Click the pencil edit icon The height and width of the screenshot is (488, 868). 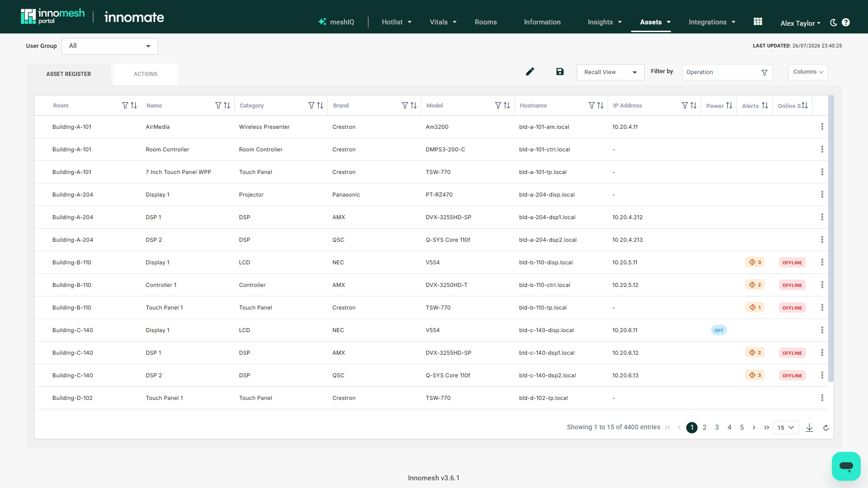point(530,72)
